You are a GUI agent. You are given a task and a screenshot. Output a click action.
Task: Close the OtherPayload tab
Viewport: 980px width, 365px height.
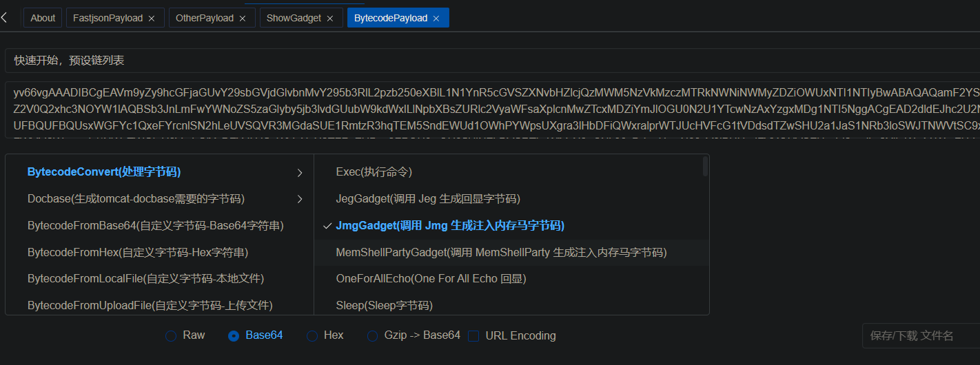point(243,19)
